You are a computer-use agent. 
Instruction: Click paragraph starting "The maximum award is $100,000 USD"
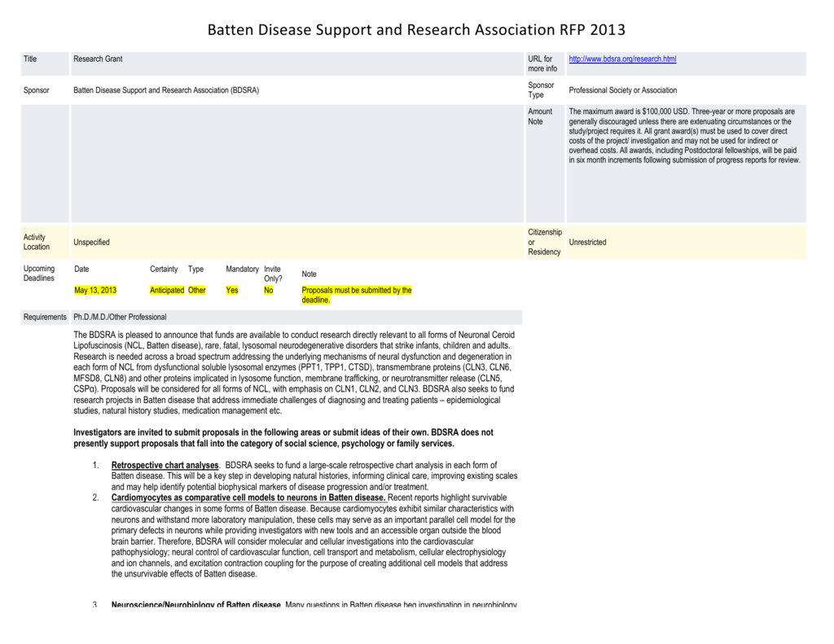(684, 136)
